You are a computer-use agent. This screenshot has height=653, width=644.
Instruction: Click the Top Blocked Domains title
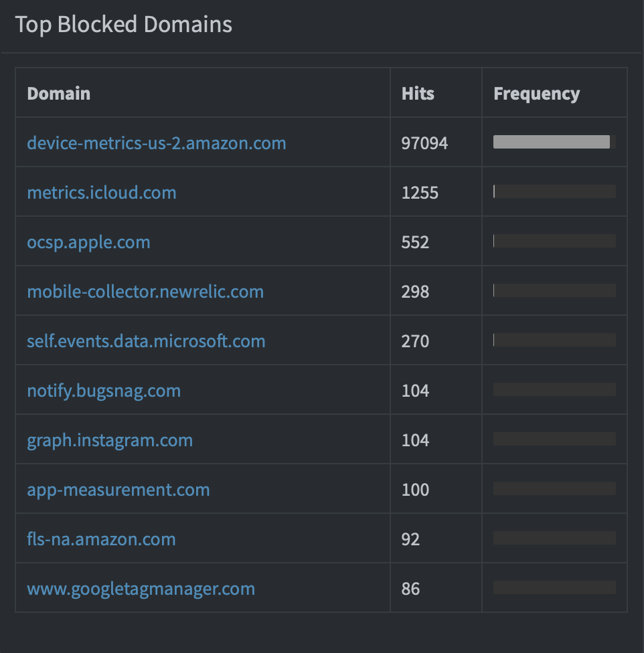pos(124,25)
